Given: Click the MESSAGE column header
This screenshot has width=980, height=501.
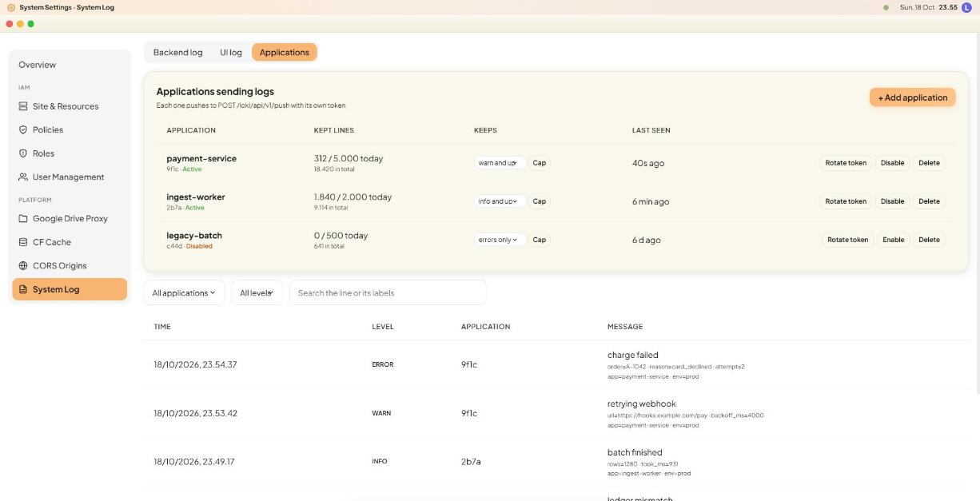Looking at the screenshot, I should click(x=625, y=327).
